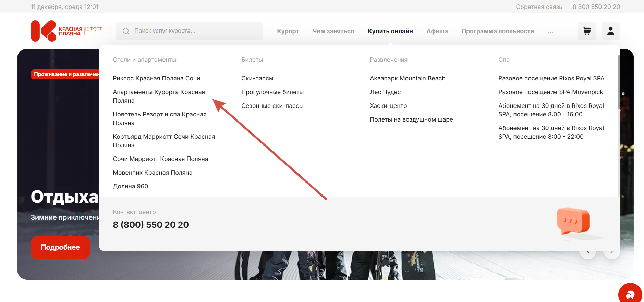This screenshot has height=302, width=644.
Task: Open the shopping cart icon
Action: point(587,31)
